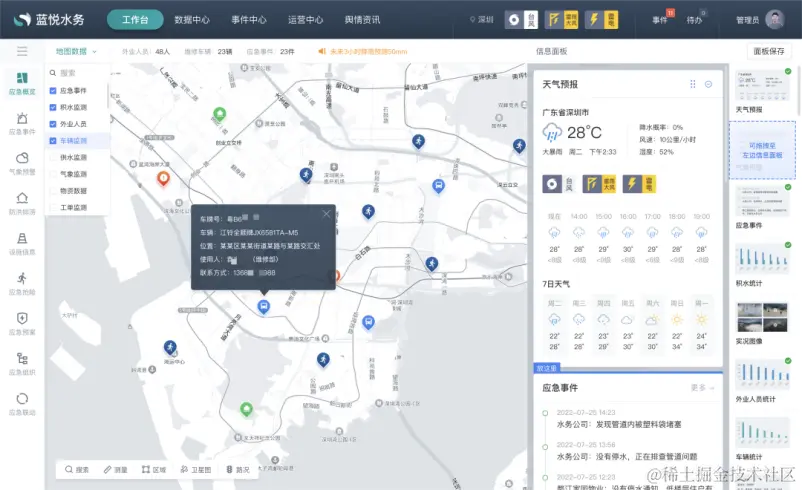Switch to the 数据中心 tab
The image size is (802, 490).
(192, 20)
